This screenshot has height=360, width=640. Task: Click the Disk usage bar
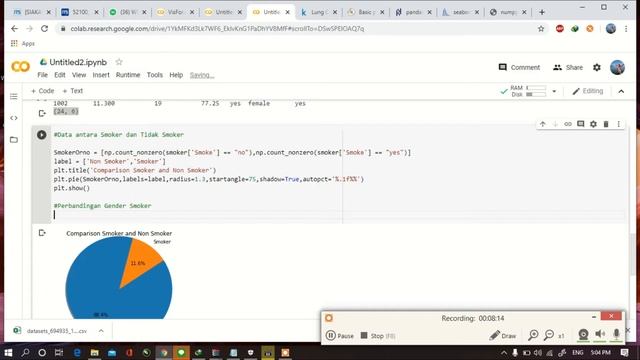(x=536, y=94)
